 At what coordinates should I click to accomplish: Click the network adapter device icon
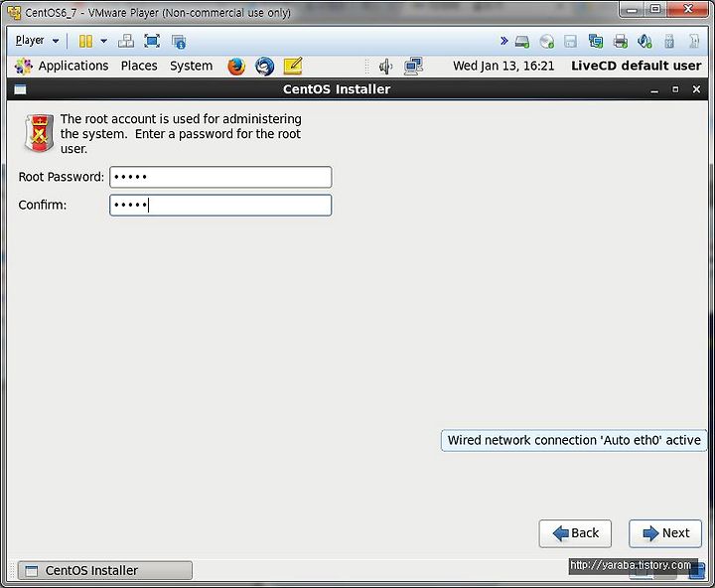pyautogui.click(x=595, y=42)
